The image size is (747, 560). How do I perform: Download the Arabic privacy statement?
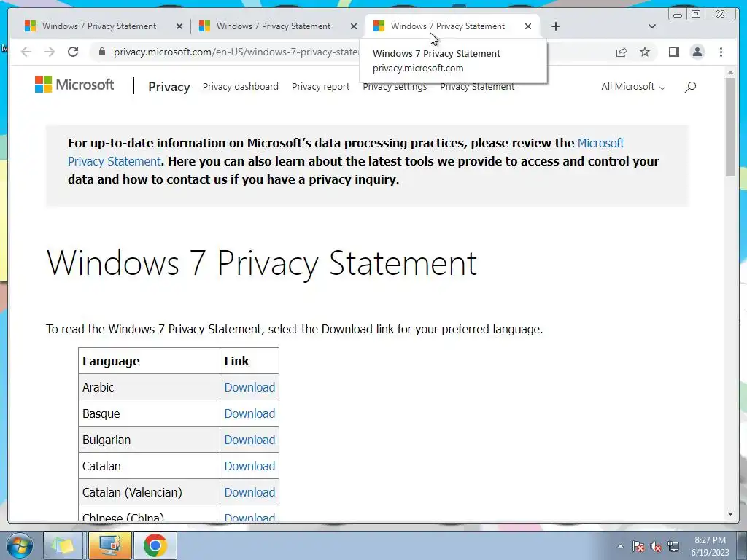249,387
